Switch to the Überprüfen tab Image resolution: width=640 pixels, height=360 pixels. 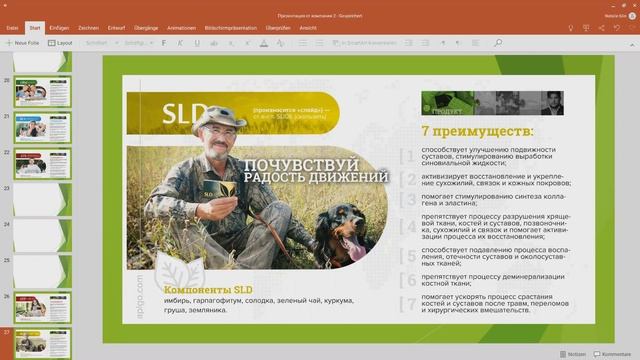coord(278,28)
